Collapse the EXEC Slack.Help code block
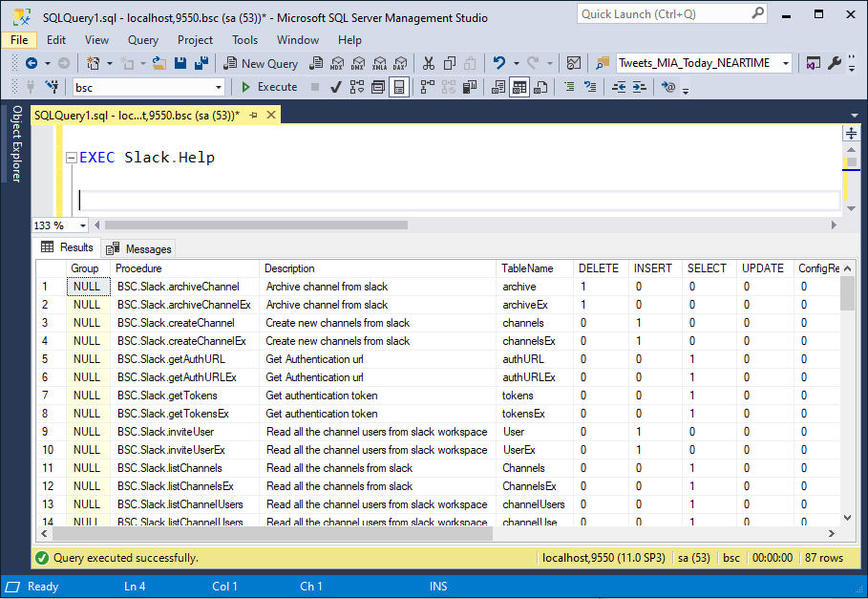The width and height of the screenshot is (868, 599). click(71, 158)
